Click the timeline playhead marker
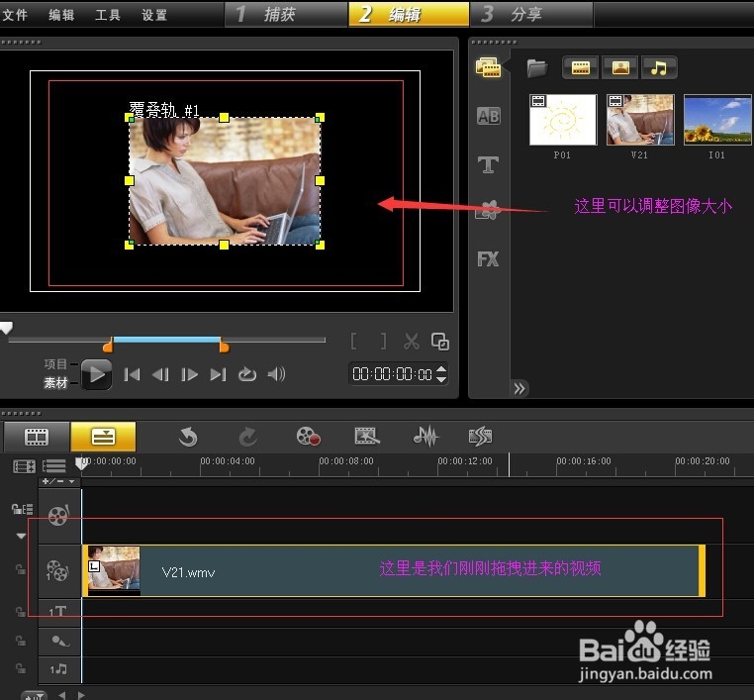754x700 pixels. (x=82, y=462)
